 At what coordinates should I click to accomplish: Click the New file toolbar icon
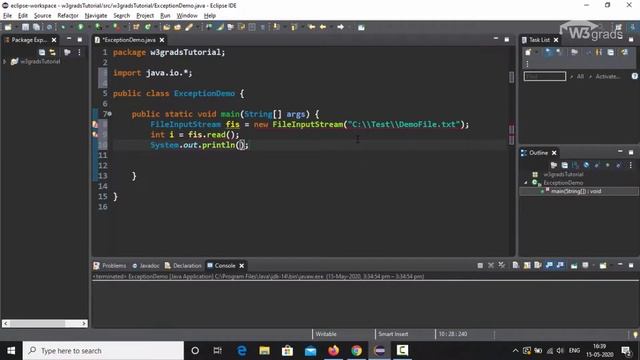tap(8, 27)
